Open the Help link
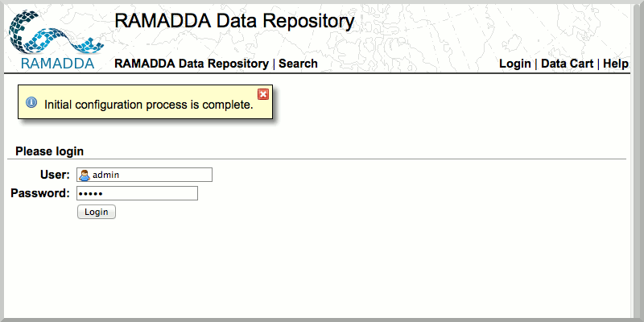This screenshot has width=644, height=322. 616,64
